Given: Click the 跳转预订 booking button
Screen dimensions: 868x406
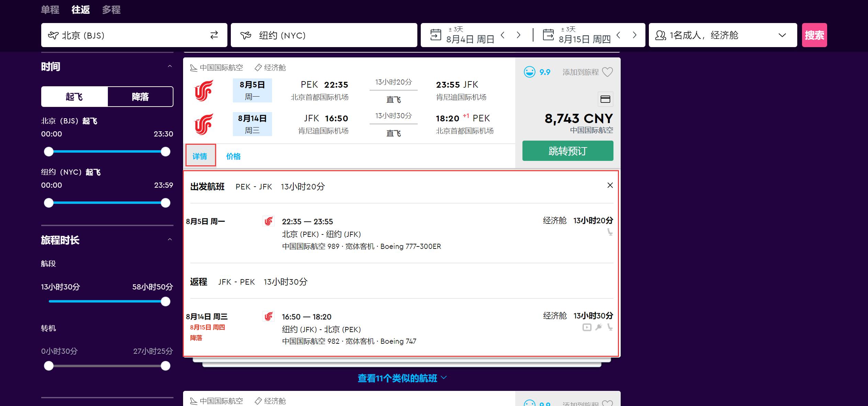Looking at the screenshot, I should (567, 150).
